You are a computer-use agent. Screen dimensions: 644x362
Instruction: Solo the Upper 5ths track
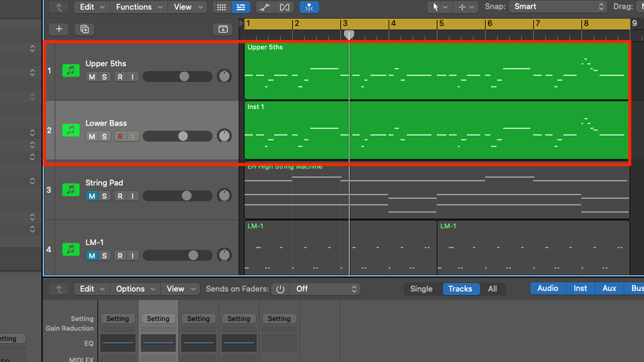pos(104,77)
